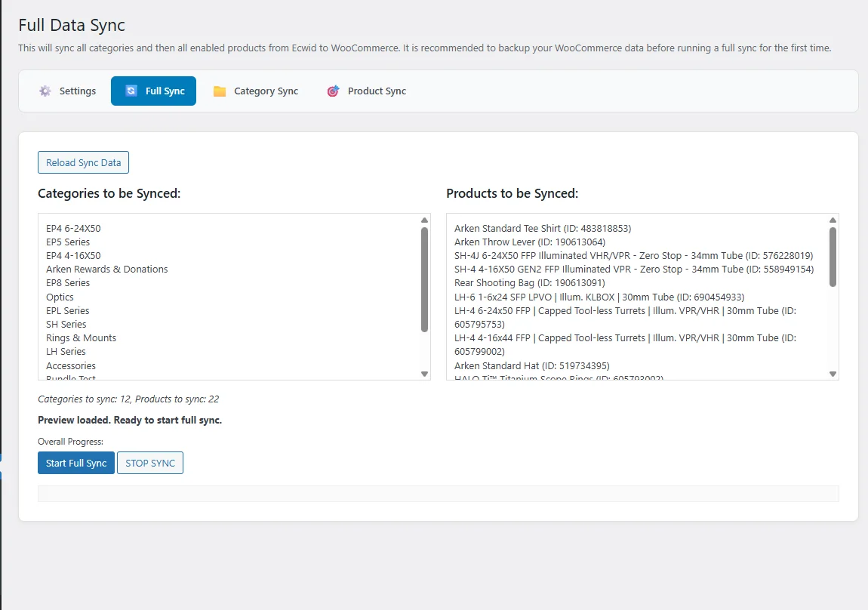
Task: Click the LH-4 6-24x50 FFP product
Action: pyautogui.click(x=626, y=317)
